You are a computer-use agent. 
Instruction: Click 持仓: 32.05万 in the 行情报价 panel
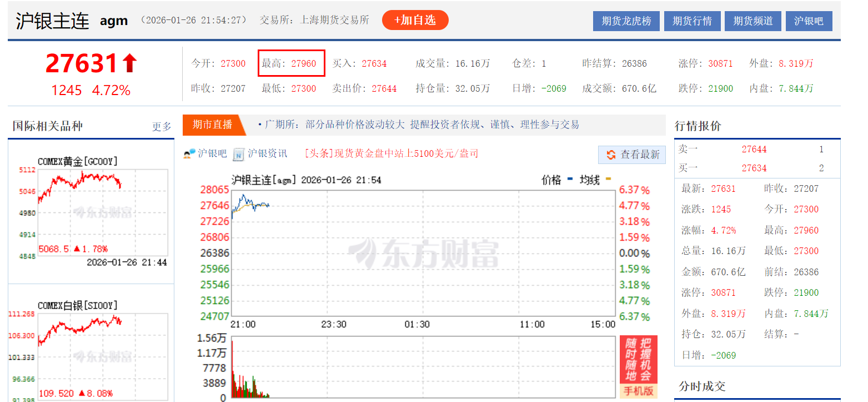coord(714,334)
